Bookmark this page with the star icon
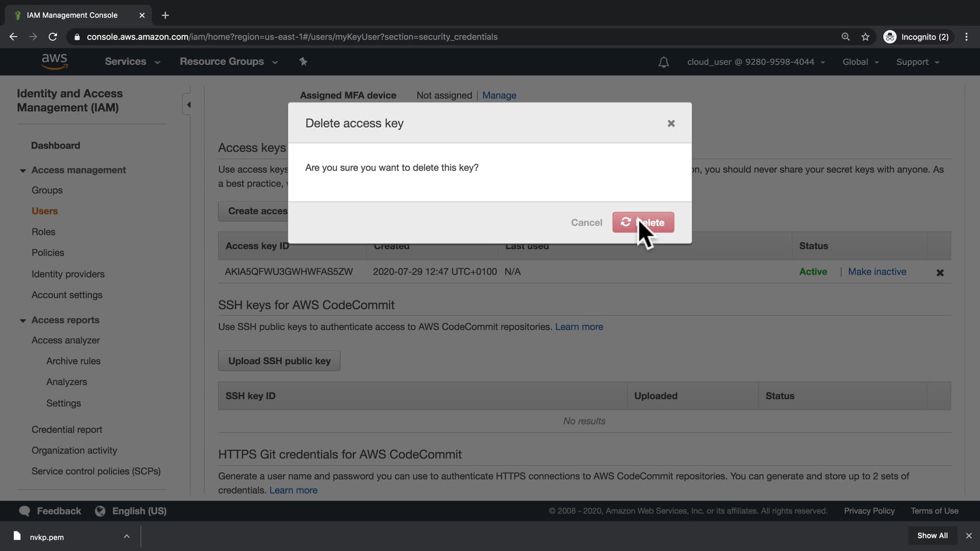The height and width of the screenshot is (551, 980). coord(865,37)
